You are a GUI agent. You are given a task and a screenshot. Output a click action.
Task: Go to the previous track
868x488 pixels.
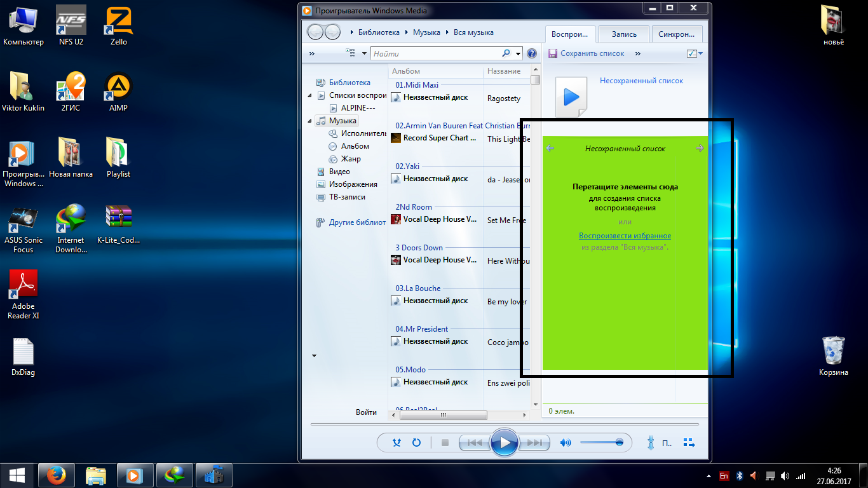pyautogui.click(x=473, y=443)
